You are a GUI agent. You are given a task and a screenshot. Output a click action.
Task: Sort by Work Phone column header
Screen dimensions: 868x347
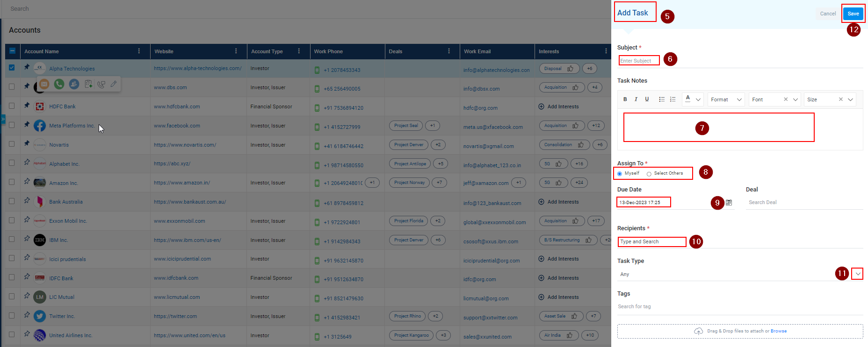328,51
